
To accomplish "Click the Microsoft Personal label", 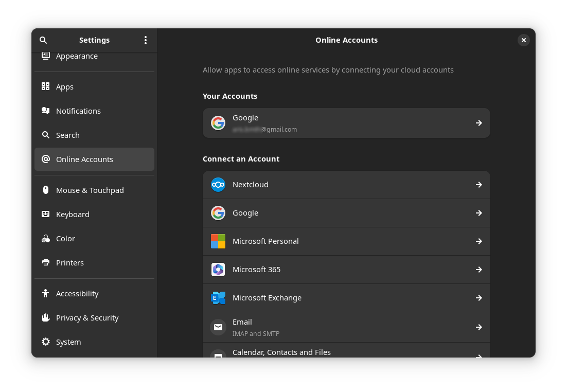I will pyautogui.click(x=265, y=241).
